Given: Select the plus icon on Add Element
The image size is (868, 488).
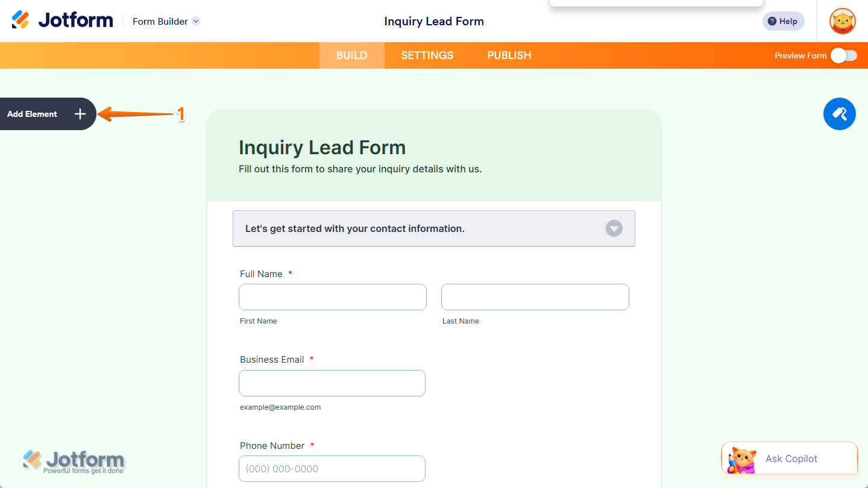Looking at the screenshot, I should tap(80, 114).
